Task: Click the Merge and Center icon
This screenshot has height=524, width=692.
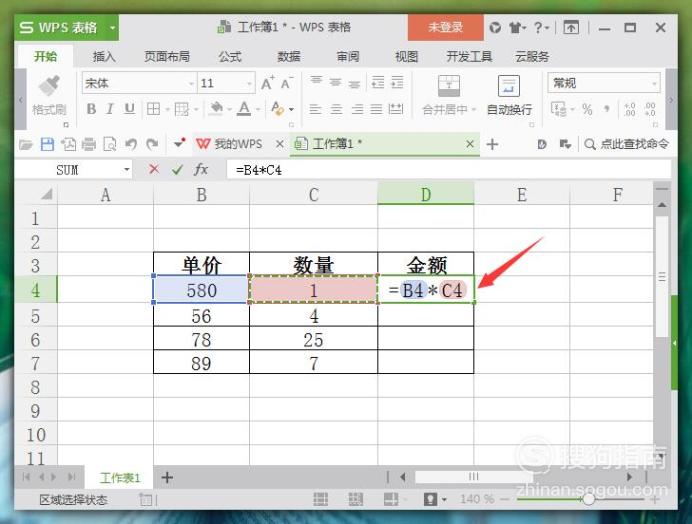Action: 449,86
